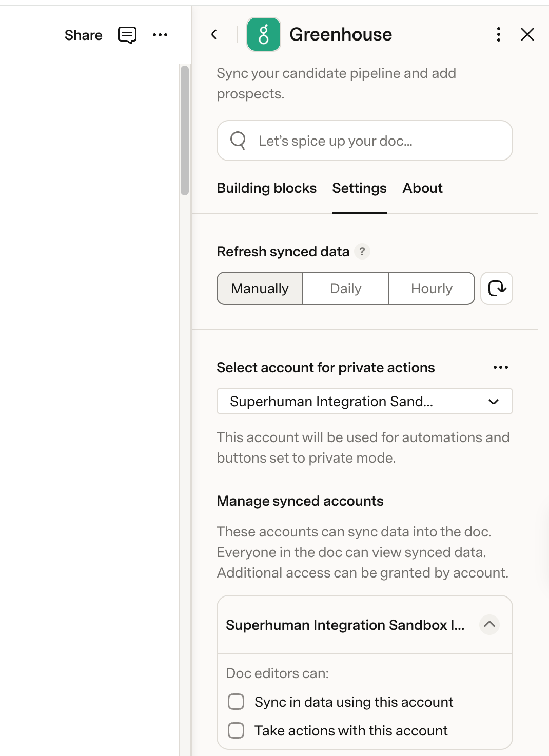549x756 pixels.
Task: Click the 'Manage synced accounts' heading
Action: [x=300, y=501]
